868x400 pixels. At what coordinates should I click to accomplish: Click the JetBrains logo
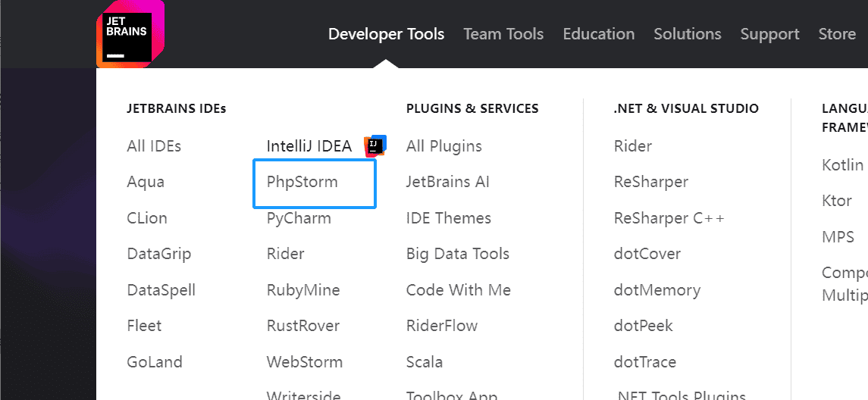click(130, 34)
